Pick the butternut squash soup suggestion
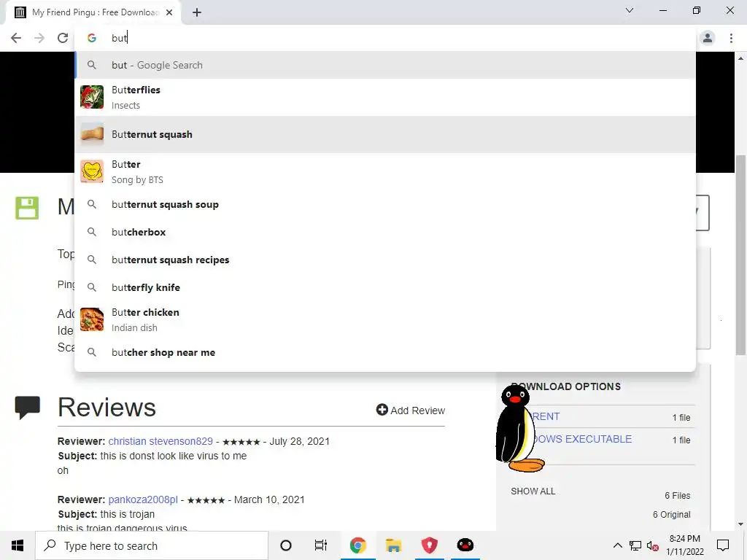This screenshot has width=747, height=560. (385, 204)
